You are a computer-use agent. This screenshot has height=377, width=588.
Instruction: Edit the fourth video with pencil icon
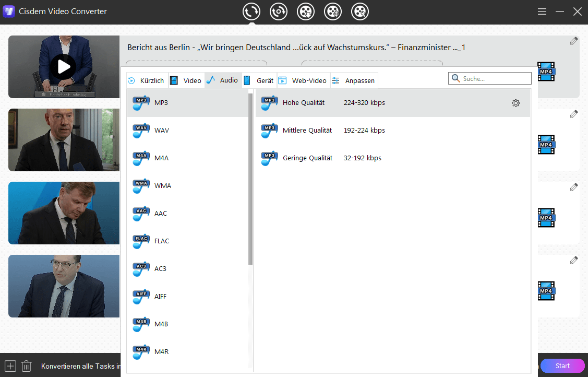[x=574, y=261]
